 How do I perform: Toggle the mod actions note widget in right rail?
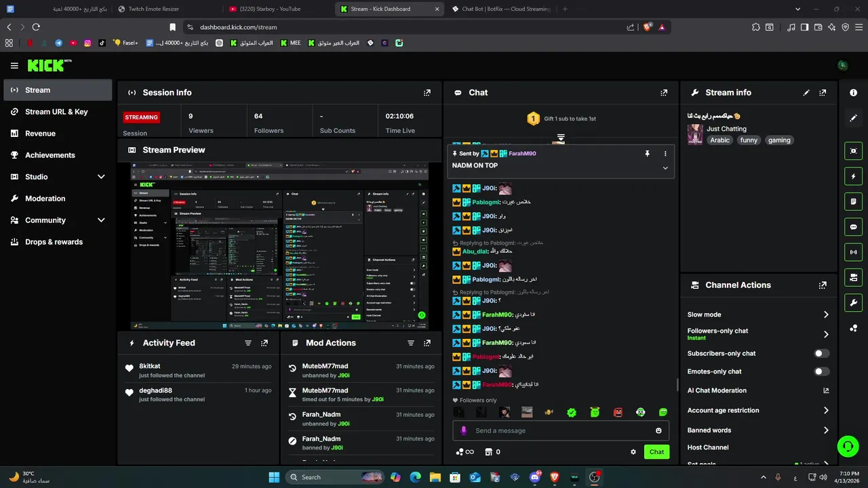(x=853, y=202)
